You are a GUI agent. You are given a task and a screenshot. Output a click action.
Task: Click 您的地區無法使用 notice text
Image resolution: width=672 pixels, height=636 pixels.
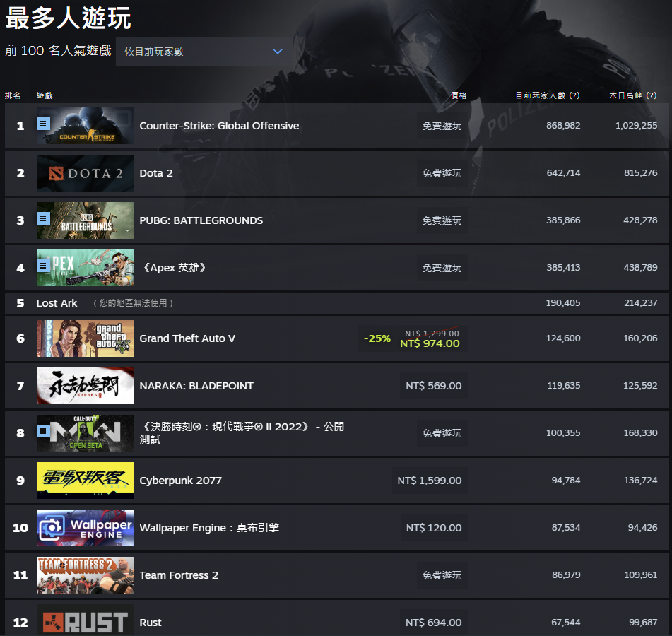click(x=134, y=303)
